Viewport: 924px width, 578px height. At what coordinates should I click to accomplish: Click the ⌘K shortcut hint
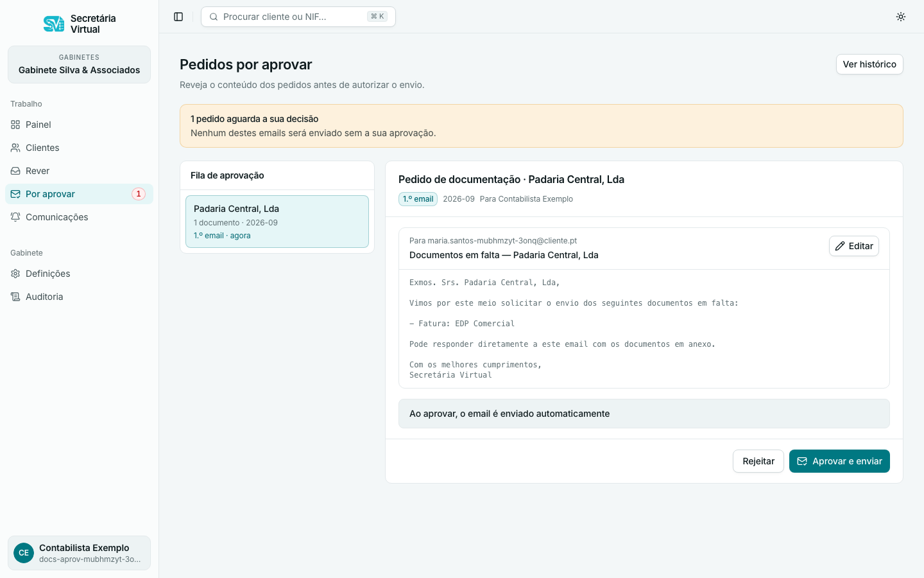click(x=377, y=17)
